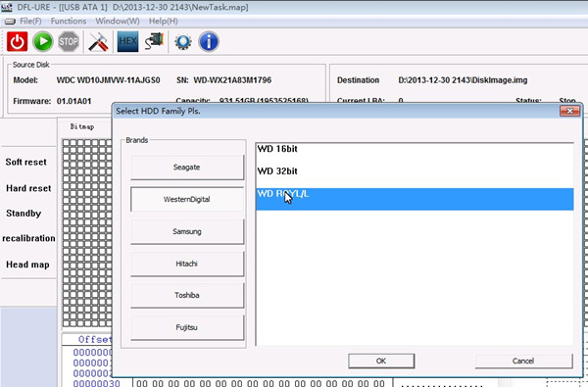Click the Offset column header
Image resolution: width=588 pixels, height=387 pixels.
pos(95,339)
